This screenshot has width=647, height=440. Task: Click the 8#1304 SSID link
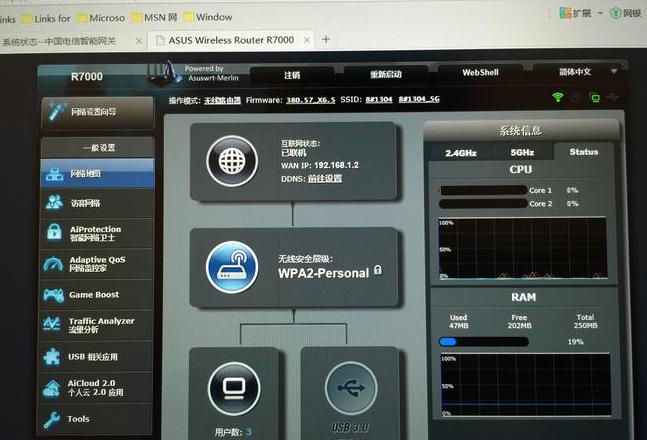379,99
